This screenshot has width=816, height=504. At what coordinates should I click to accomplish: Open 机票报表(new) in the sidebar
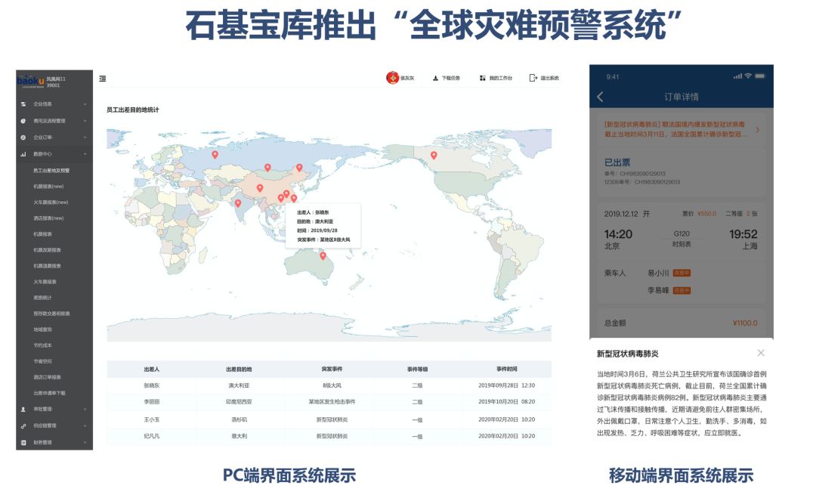48,187
